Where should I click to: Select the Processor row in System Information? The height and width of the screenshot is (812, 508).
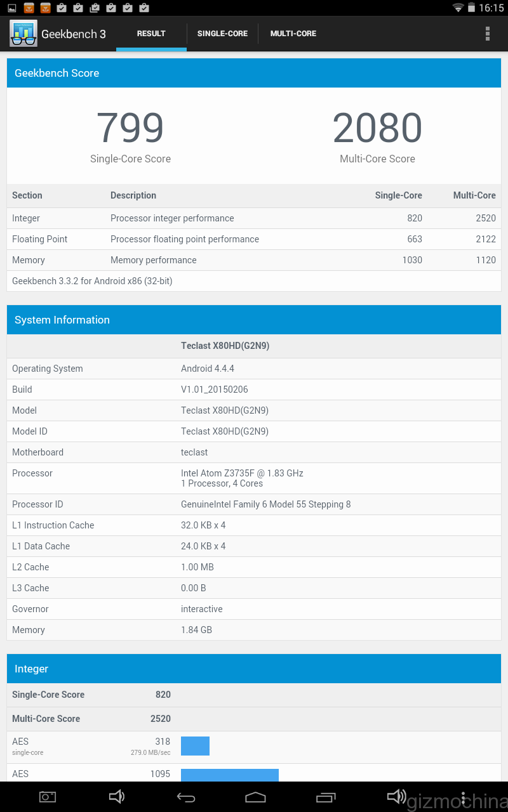(x=254, y=478)
